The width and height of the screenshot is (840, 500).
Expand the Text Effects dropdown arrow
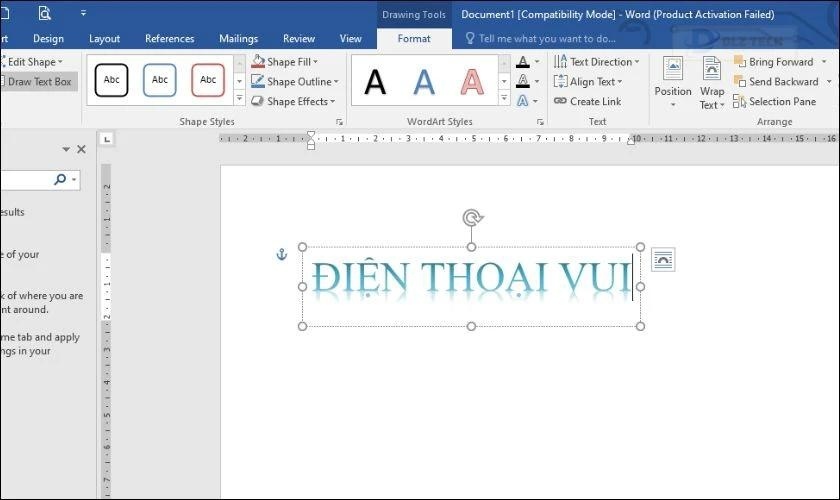coord(536,101)
